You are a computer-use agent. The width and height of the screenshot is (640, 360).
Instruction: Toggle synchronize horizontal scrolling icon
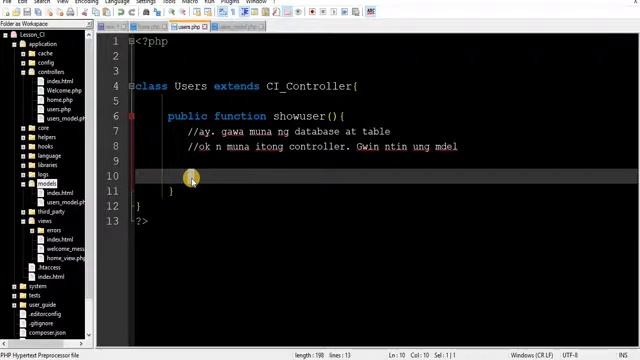(208, 12)
